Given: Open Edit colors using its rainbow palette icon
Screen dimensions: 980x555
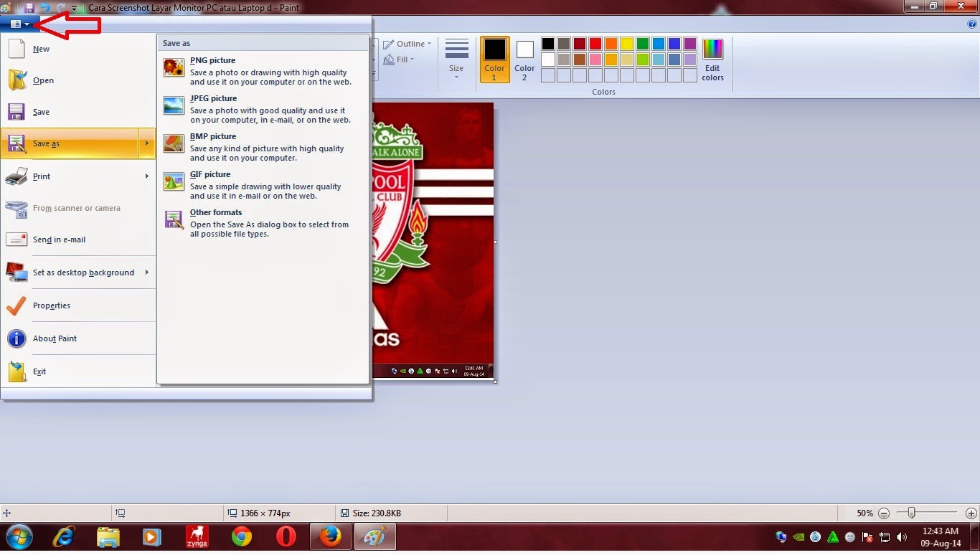Looking at the screenshot, I should 712,48.
